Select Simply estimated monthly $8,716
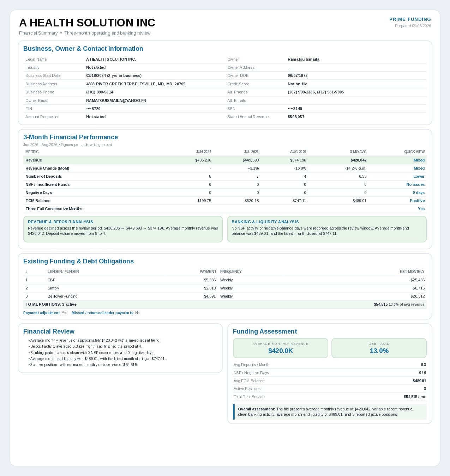Image resolution: width=450 pixels, height=476 pixels. click(x=419, y=288)
